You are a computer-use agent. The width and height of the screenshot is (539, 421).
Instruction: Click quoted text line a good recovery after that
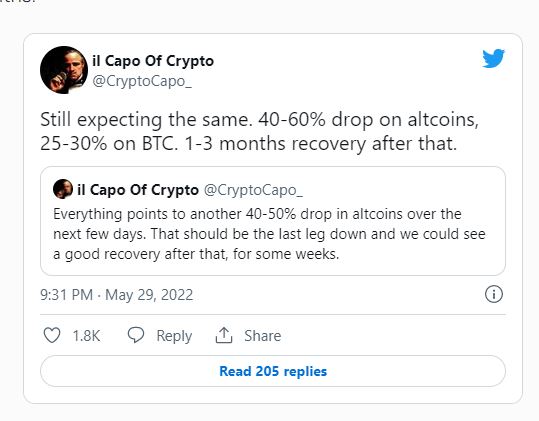(x=196, y=254)
